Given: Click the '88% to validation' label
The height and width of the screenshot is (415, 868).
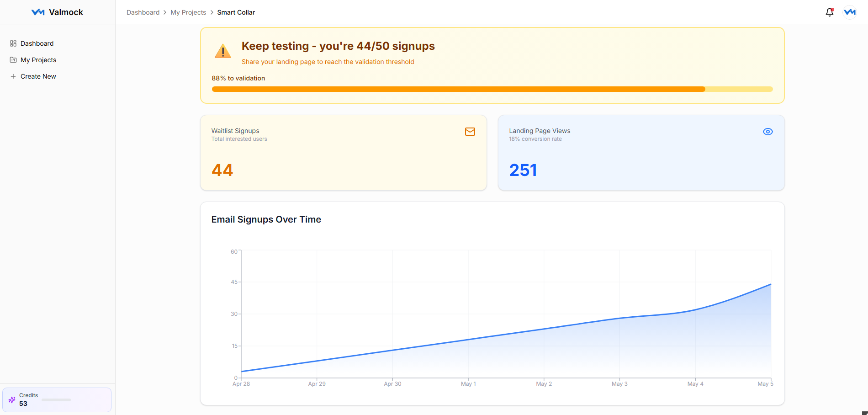Looking at the screenshot, I should point(238,78).
